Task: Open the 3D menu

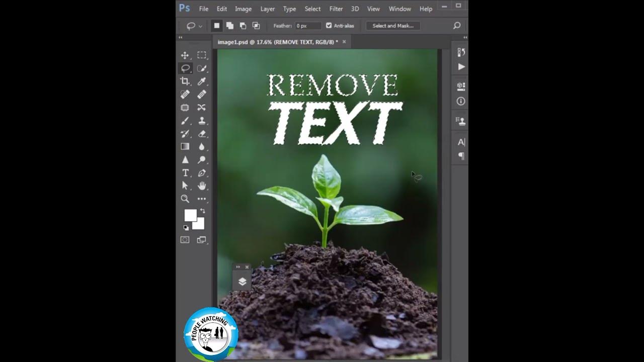Action: tap(355, 9)
